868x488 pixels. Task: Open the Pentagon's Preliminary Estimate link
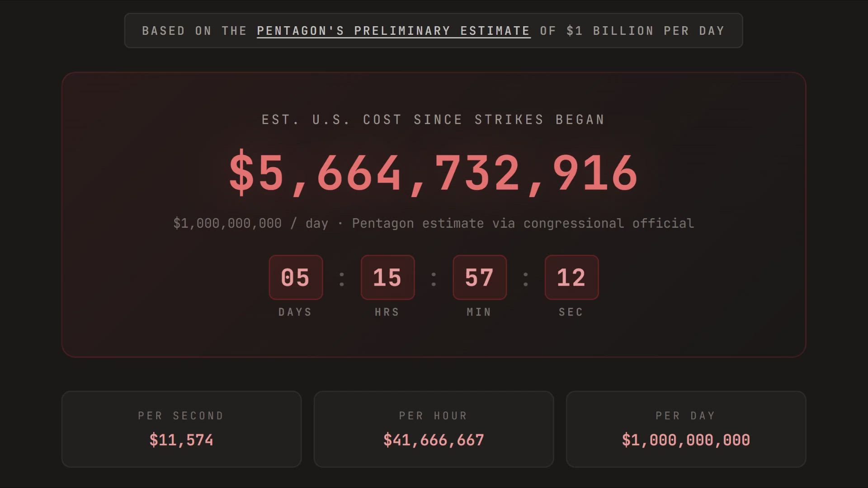pos(393,31)
